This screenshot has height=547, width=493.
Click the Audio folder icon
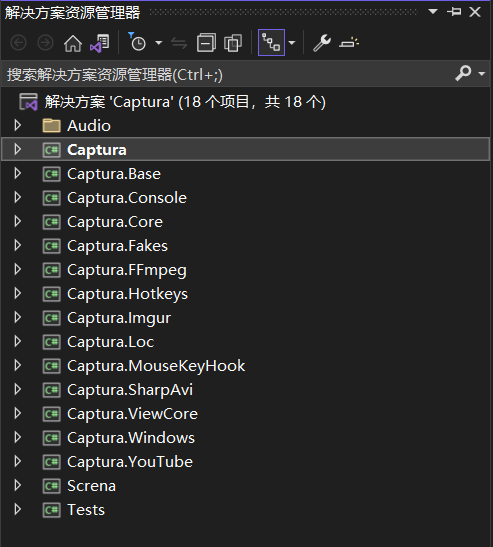(51, 126)
